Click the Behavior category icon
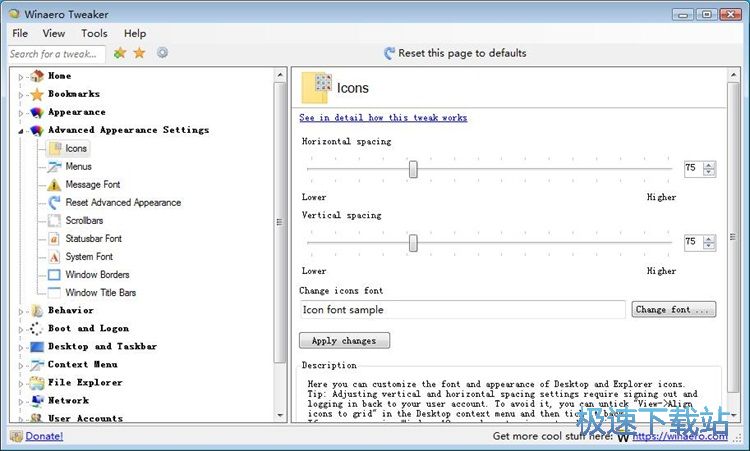 pyautogui.click(x=37, y=311)
